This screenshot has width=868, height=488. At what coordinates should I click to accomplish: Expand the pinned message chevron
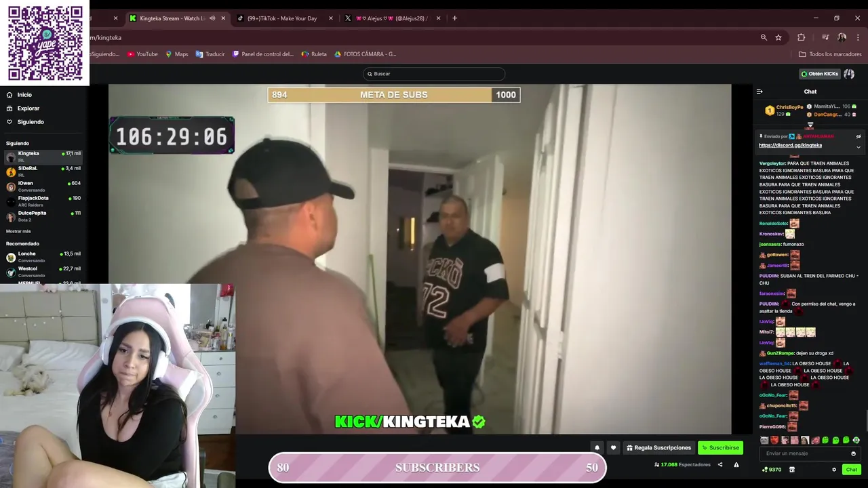tap(858, 147)
